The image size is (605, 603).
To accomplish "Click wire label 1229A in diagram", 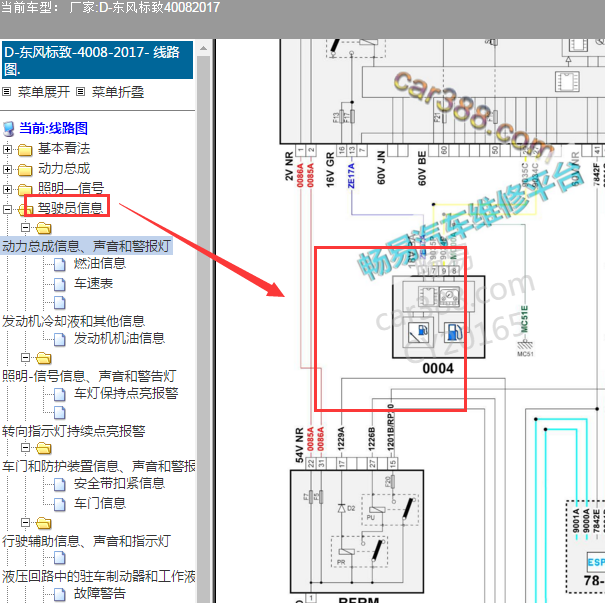I will 341,438.
